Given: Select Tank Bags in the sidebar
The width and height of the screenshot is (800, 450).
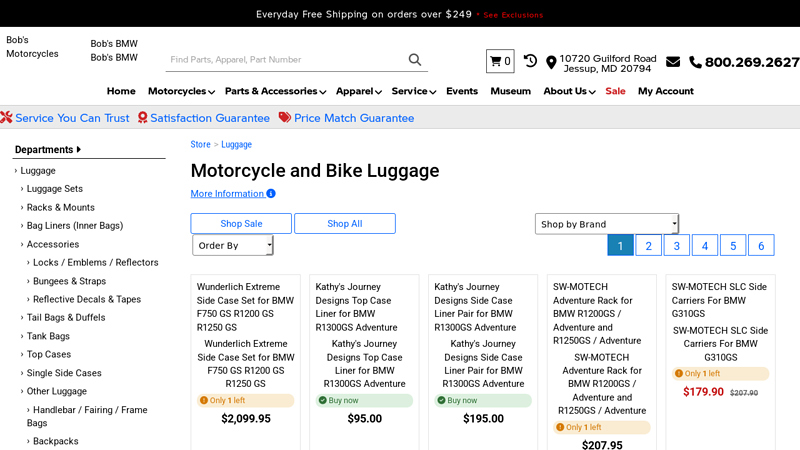Looking at the screenshot, I should click(x=48, y=336).
